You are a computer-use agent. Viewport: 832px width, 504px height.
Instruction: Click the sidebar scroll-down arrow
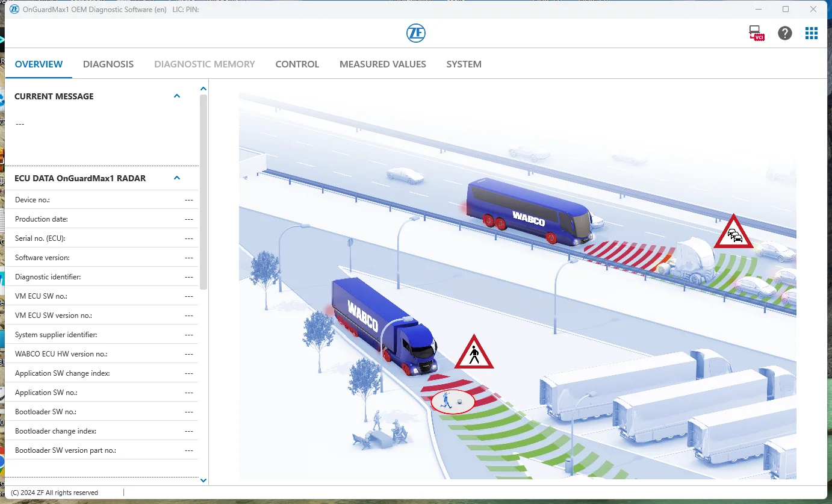[203, 481]
